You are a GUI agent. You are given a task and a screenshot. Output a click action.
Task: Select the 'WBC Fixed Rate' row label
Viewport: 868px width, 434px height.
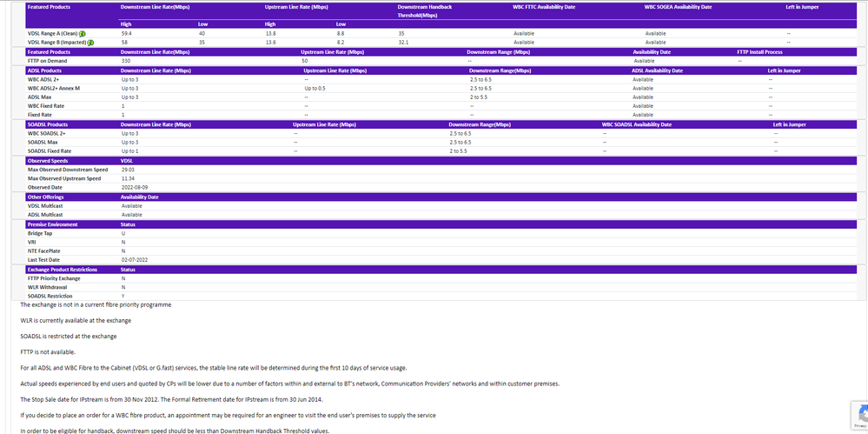tap(45, 106)
